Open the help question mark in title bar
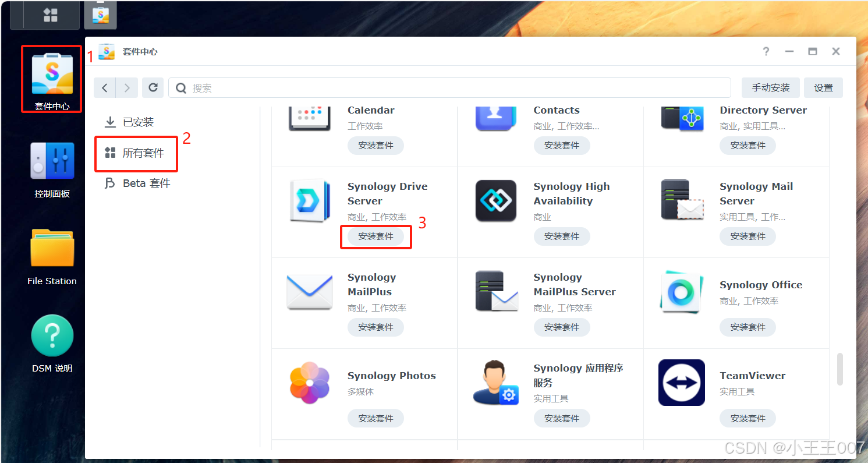 [766, 51]
